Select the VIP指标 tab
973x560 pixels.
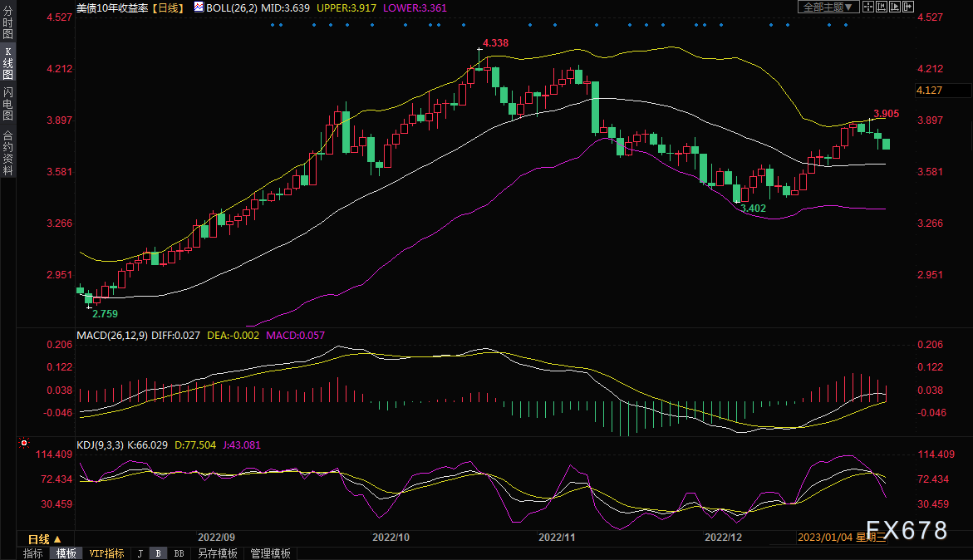pyautogui.click(x=106, y=553)
